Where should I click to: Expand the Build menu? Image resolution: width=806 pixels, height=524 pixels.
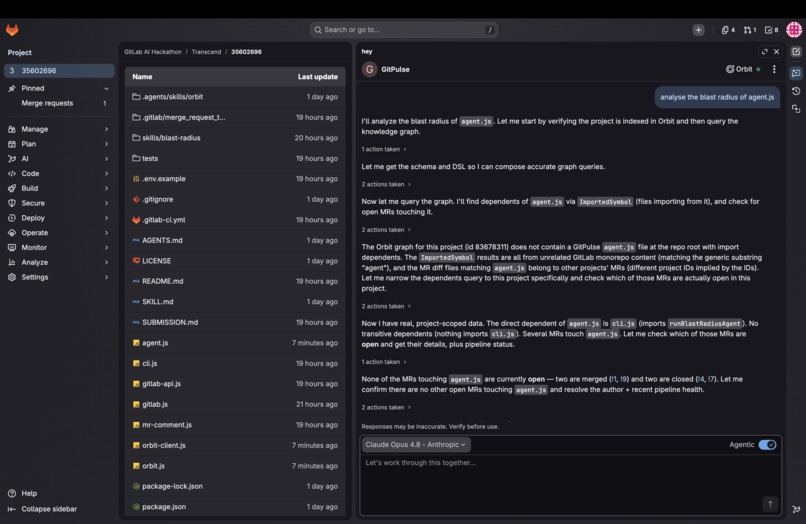coord(58,188)
